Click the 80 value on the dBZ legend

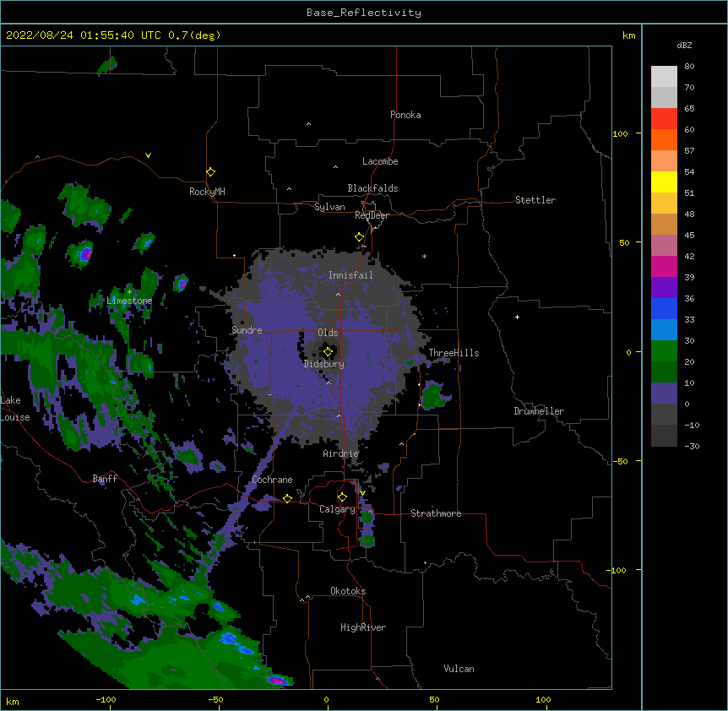pos(689,67)
